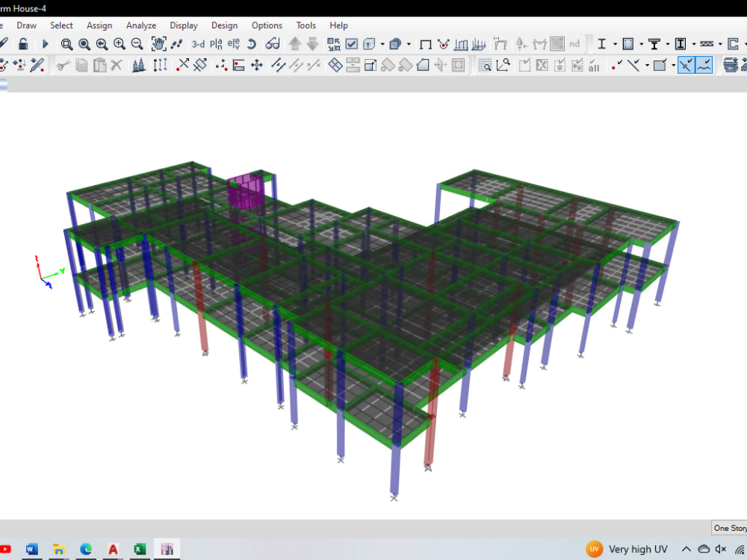Screen dimensions: 747x560
Task: Click the Zoom In toolbar icon
Action: 120,44
